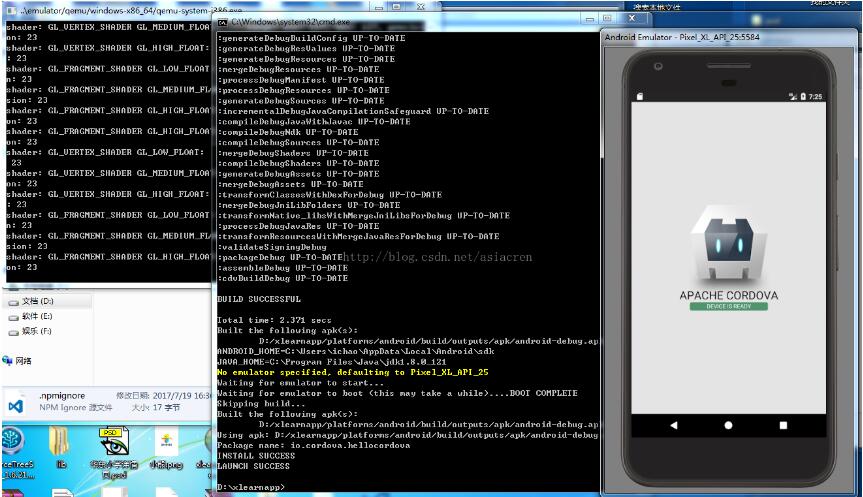
Task: Open the PSD file icon on desktop
Action: 113,443
